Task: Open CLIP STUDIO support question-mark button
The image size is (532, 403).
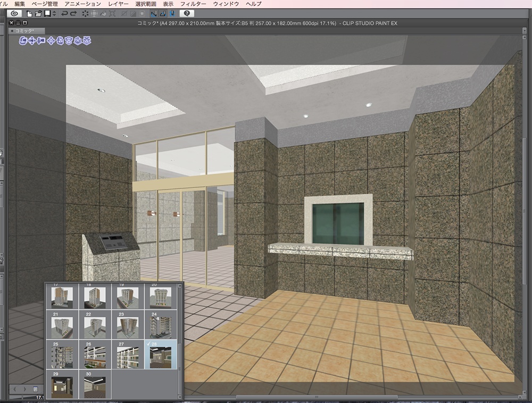Action: (x=187, y=14)
